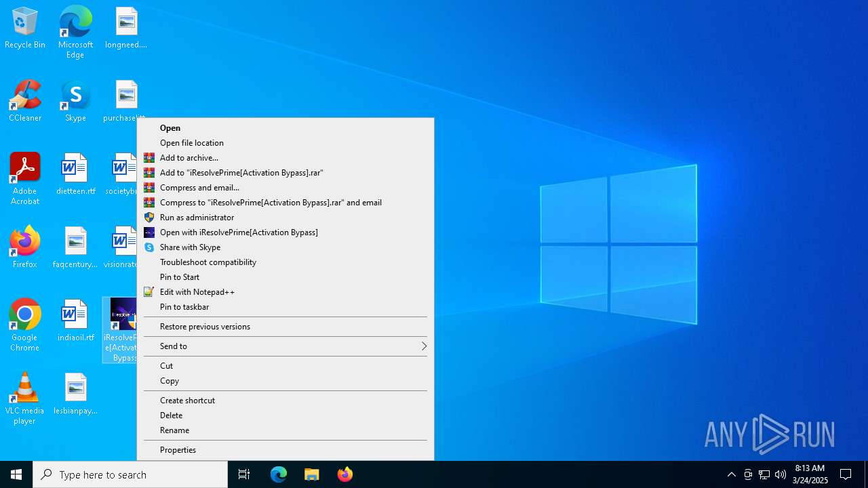Choose Open with iResolvePrime[Activation Bypass]
The image size is (868, 488).
coord(285,232)
